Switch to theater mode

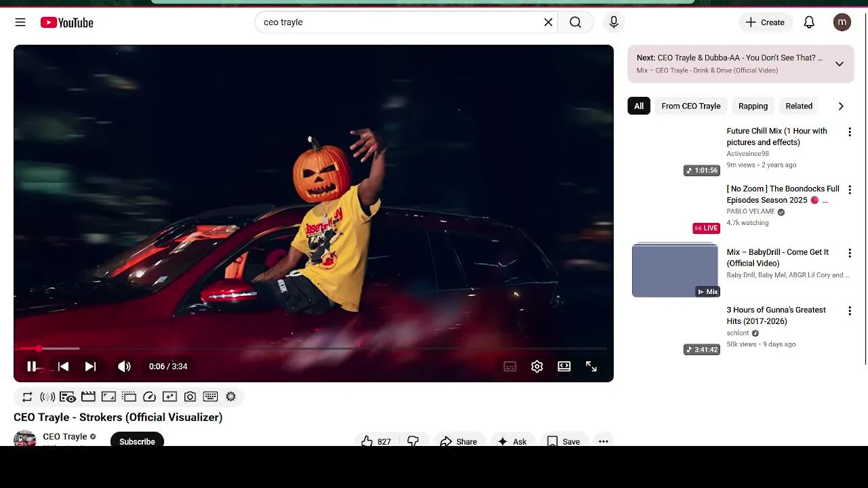click(x=564, y=367)
